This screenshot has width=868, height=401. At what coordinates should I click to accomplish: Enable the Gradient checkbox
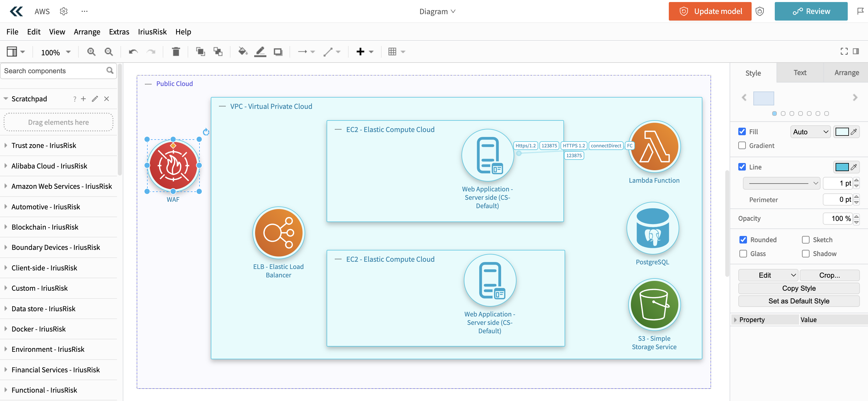point(742,146)
